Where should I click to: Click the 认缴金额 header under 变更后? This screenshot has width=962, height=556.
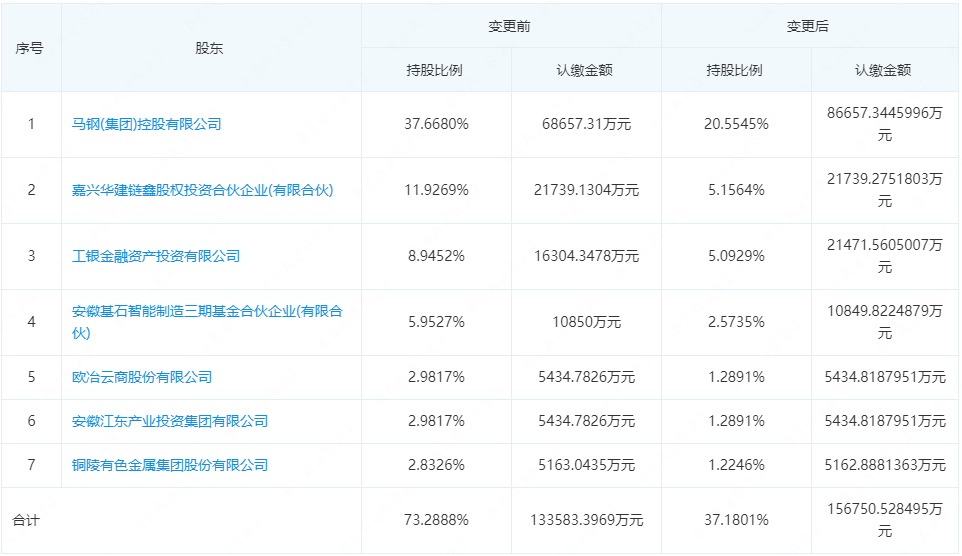883,71
